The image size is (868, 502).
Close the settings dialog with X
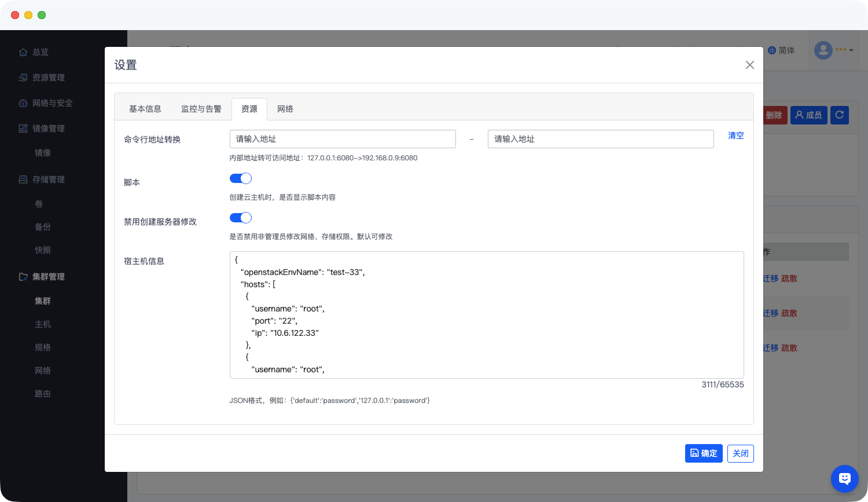click(x=749, y=65)
